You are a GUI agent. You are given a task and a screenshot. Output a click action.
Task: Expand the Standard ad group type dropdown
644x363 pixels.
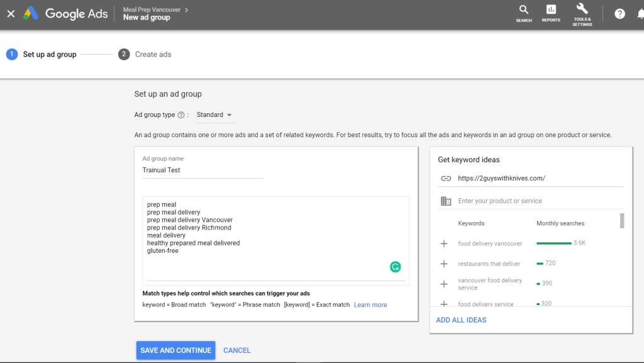pyautogui.click(x=214, y=115)
